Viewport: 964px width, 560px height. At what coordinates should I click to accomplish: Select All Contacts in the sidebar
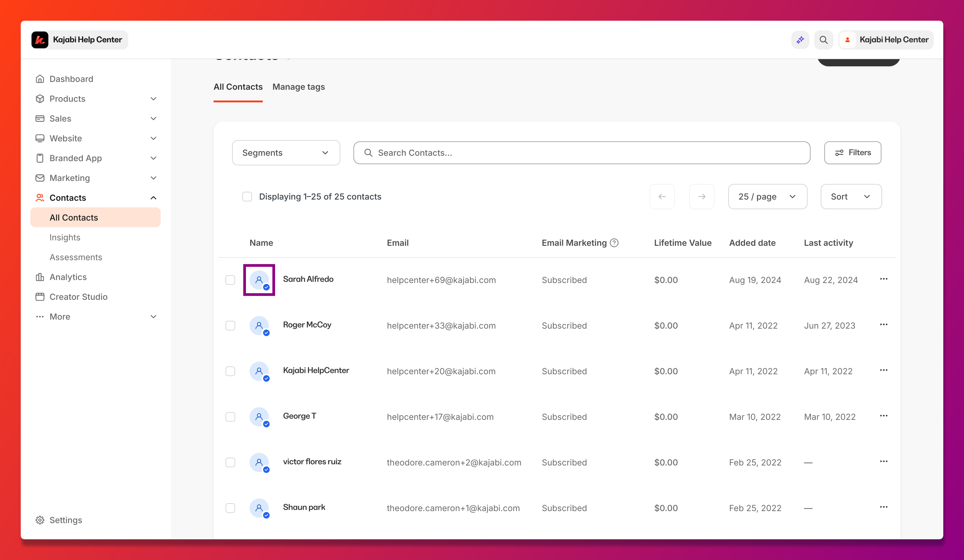tap(95, 218)
